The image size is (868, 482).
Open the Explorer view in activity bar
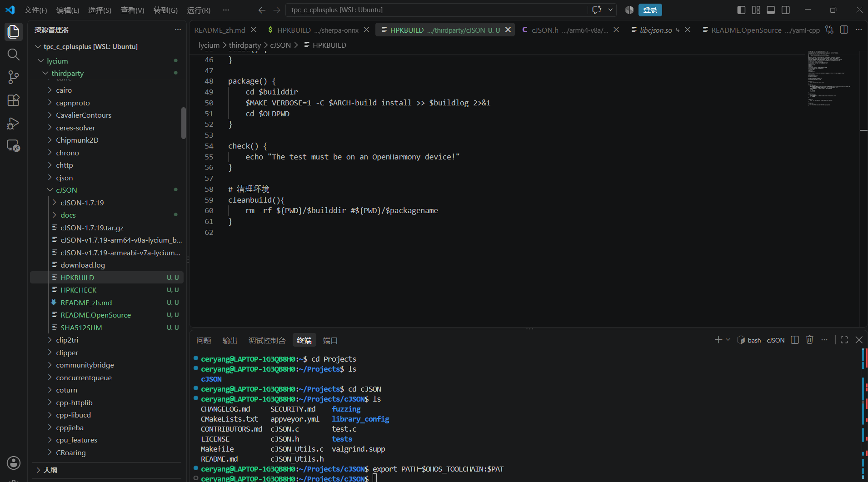click(14, 32)
